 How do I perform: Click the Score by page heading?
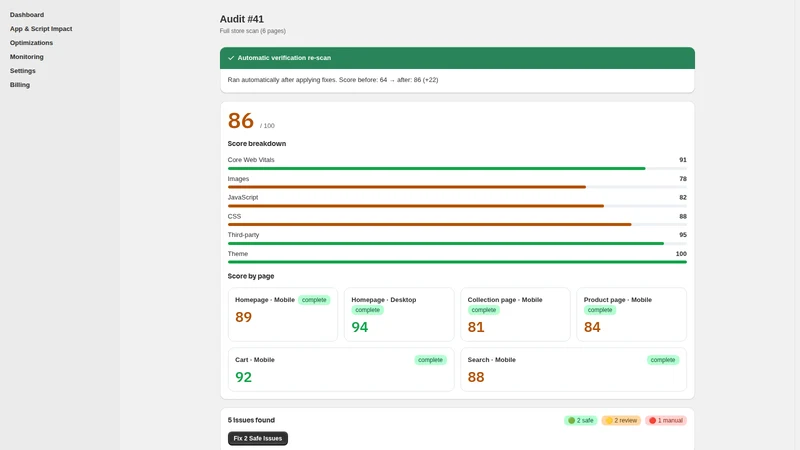pos(251,276)
